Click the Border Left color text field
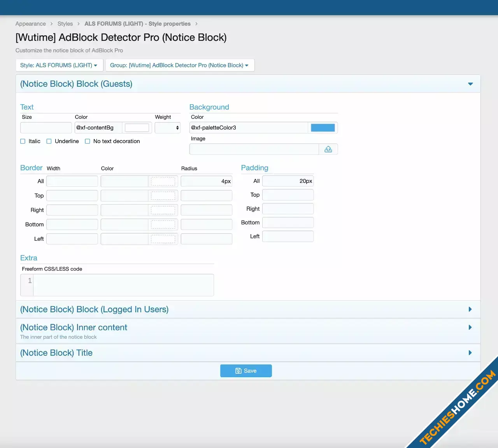This screenshot has height=448, width=498. coord(124,239)
